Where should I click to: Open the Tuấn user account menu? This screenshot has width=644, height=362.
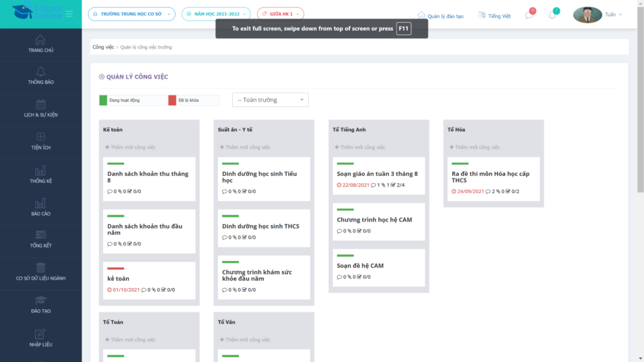(x=597, y=14)
